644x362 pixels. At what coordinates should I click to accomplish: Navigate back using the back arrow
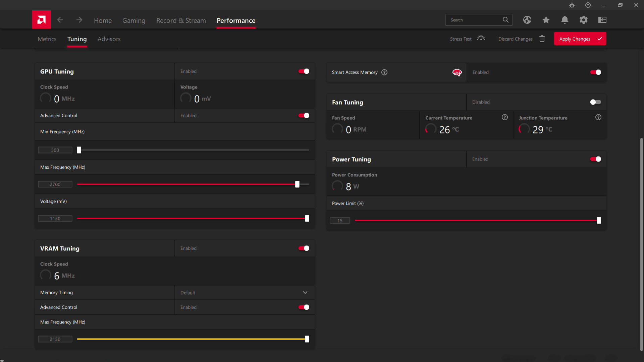[x=61, y=20]
